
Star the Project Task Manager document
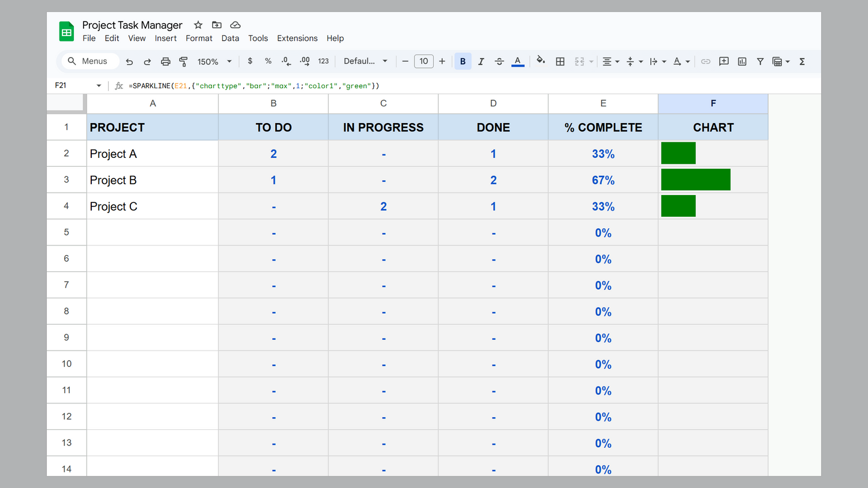pos(198,25)
